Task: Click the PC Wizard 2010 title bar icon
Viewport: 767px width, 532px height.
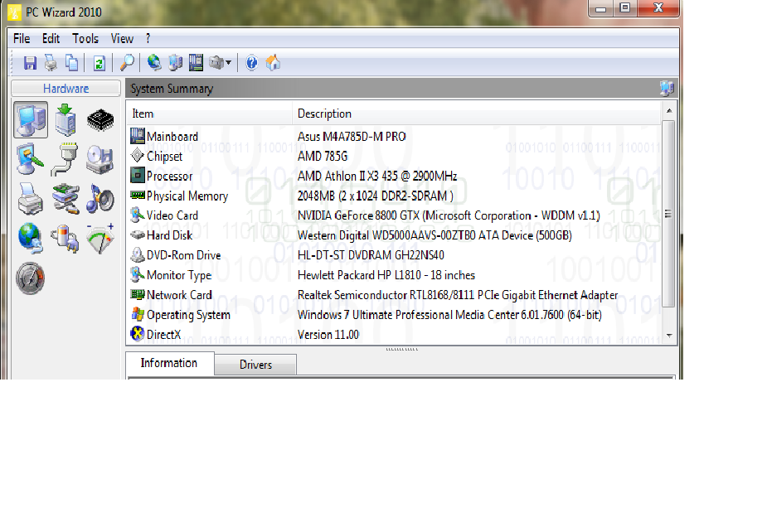Action: (14, 12)
